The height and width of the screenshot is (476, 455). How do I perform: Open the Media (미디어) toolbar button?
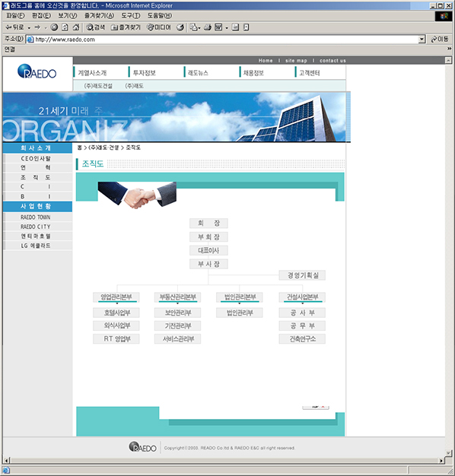coord(159,27)
